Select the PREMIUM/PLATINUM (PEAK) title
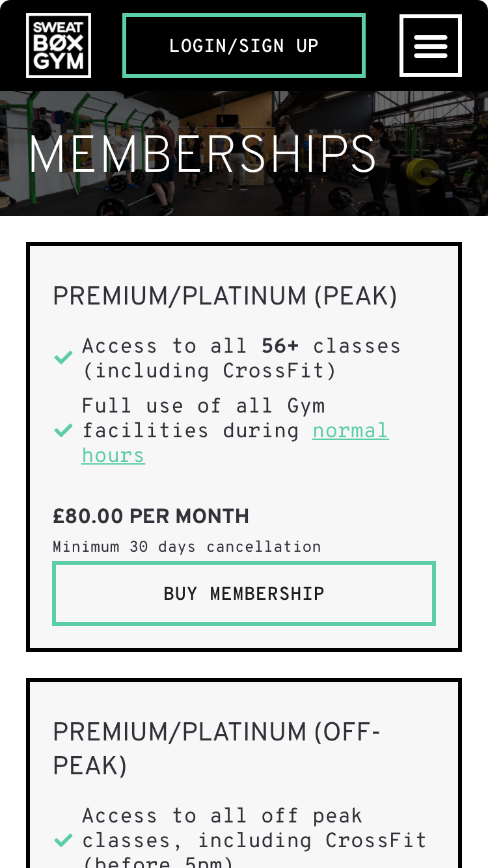This screenshot has height=868, width=488. tap(224, 297)
